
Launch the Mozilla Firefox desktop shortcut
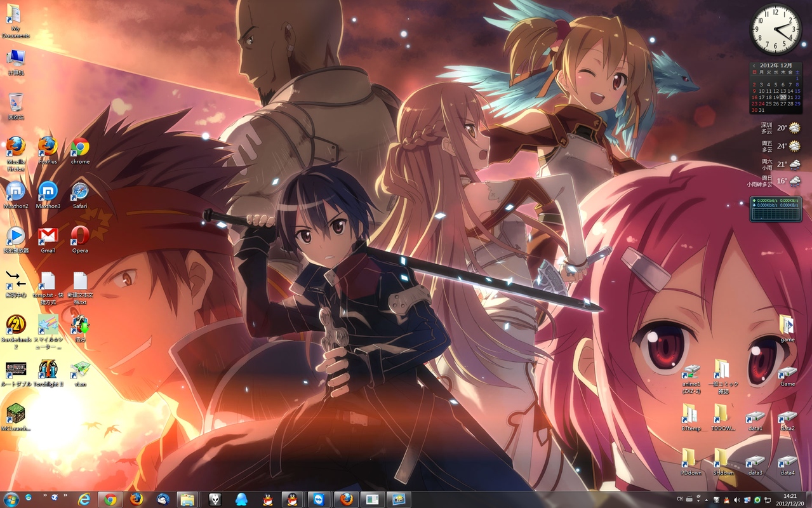pyautogui.click(x=16, y=153)
